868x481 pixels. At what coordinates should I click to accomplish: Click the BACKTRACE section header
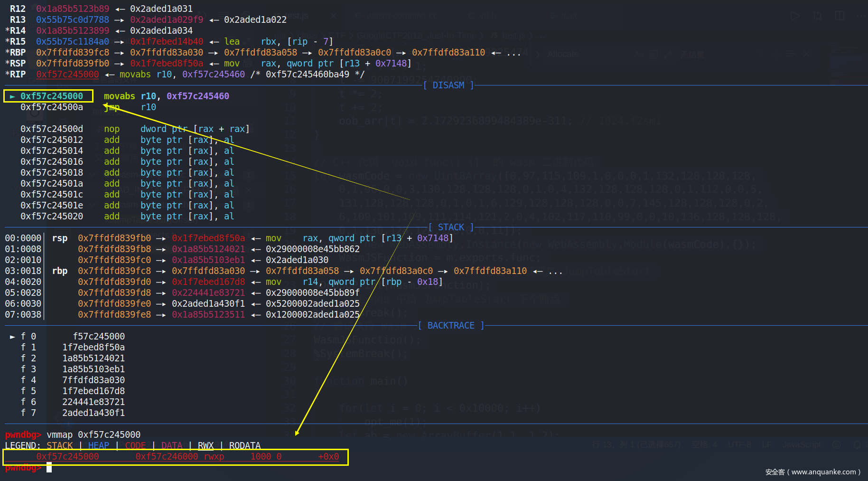click(x=450, y=326)
